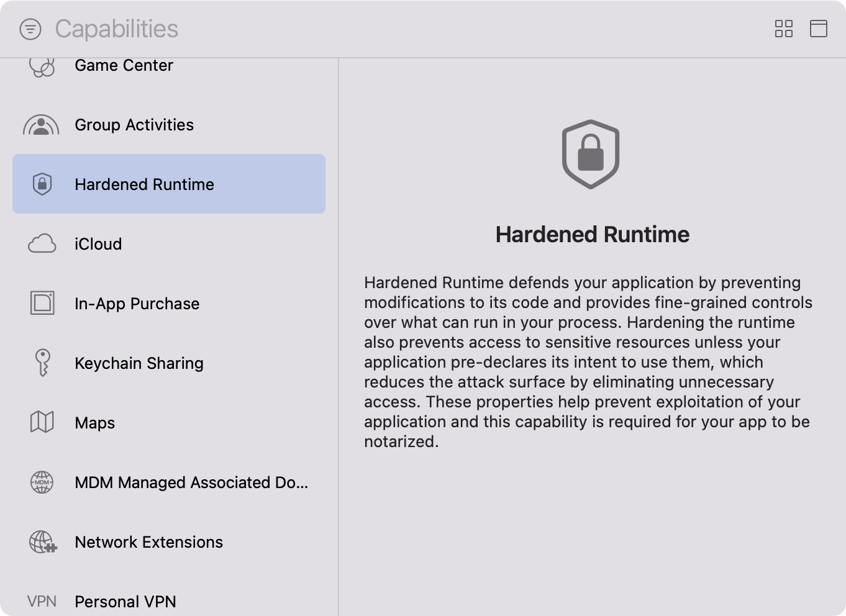Select the Hardened Runtime row label
The image size is (846, 616).
(x=144, y=184)
